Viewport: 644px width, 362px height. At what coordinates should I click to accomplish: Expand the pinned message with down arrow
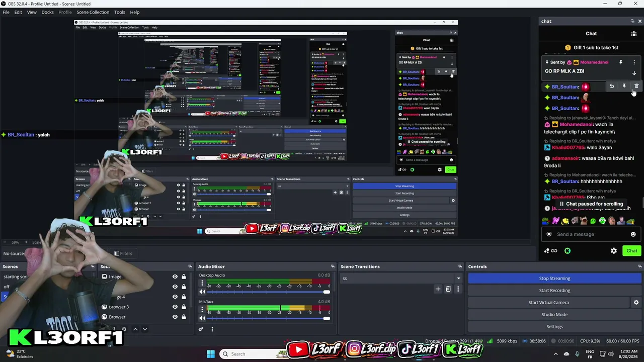(x=634, y=73)
